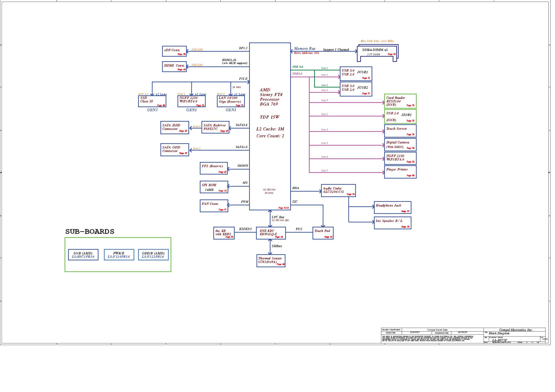The height and width of the screenshot is (392, 555).
Task: Click the Card Reader RTS5144 block
Action: coord(400,101)
